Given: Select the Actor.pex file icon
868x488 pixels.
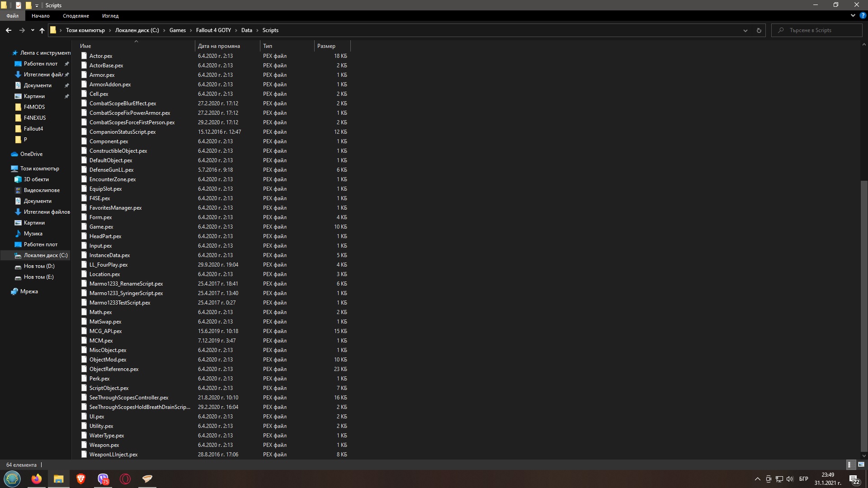Looking at the screenshot, I should pos(84,56).
